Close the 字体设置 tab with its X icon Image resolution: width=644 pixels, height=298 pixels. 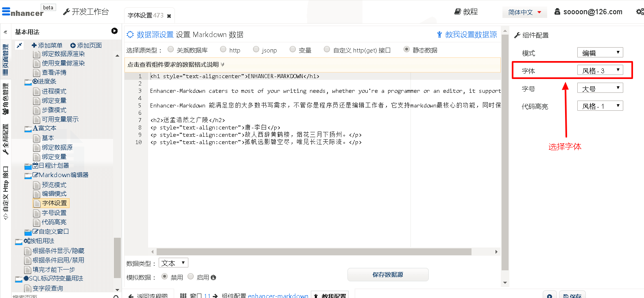[169, 16]
